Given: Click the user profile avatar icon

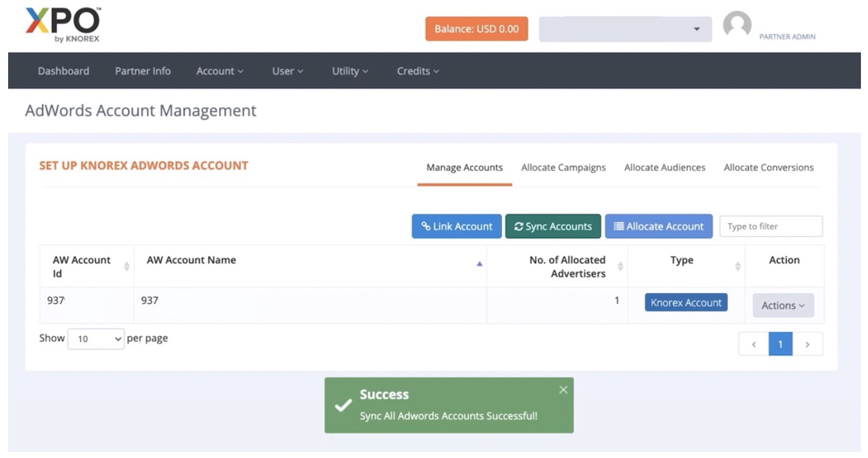Looking at the screenshot, I should click(x=737, y=25).
